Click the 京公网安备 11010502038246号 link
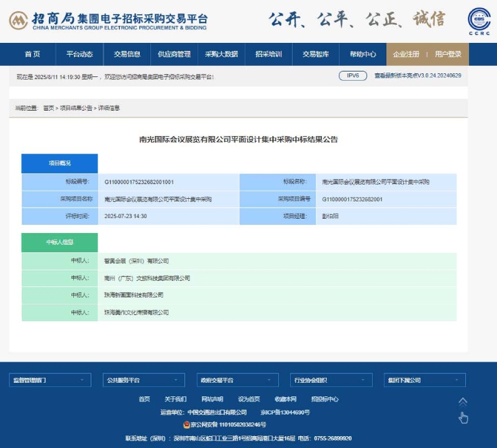This screenshot has height=448, width=497. pos(228,424)
